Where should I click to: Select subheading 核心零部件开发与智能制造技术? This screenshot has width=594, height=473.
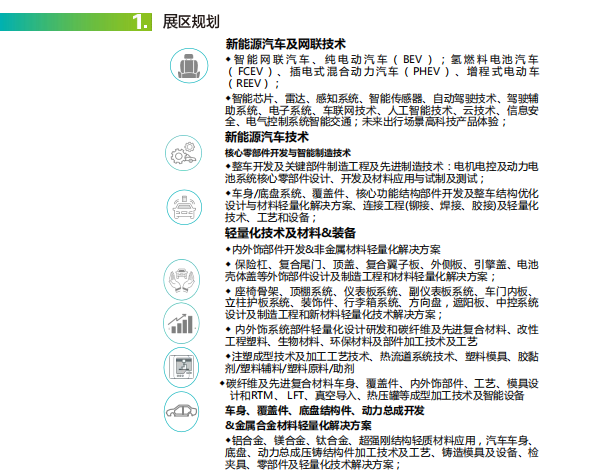click(x=288, y=153)
